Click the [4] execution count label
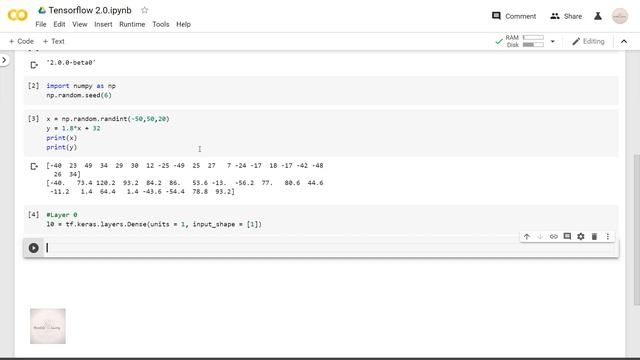 click(x=33, y=214)
